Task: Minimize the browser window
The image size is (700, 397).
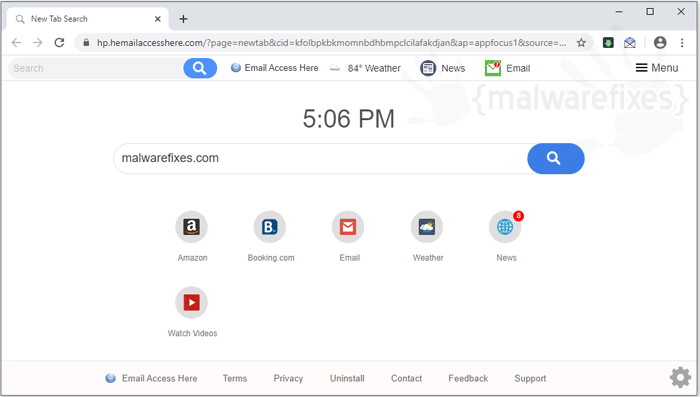Action: (x=619, y=12)
